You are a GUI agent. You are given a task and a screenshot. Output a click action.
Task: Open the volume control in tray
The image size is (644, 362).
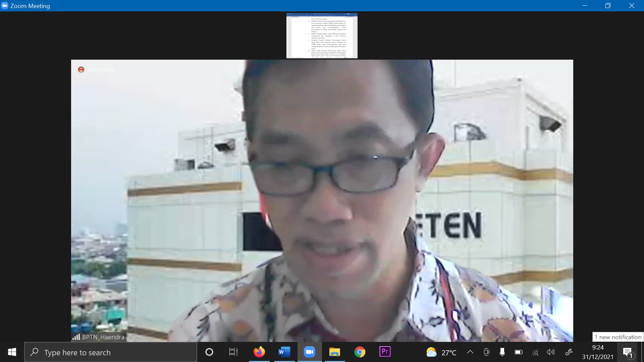[x=551, y=352]
